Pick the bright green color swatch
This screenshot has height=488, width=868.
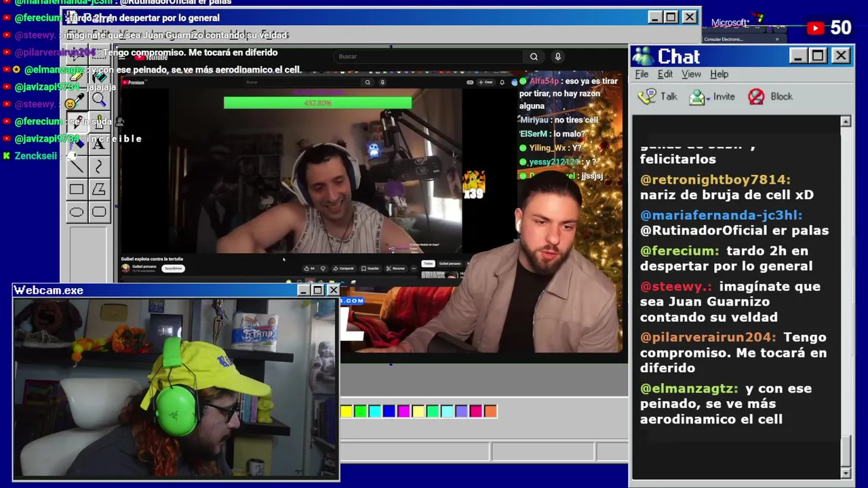tap(360, 411)
